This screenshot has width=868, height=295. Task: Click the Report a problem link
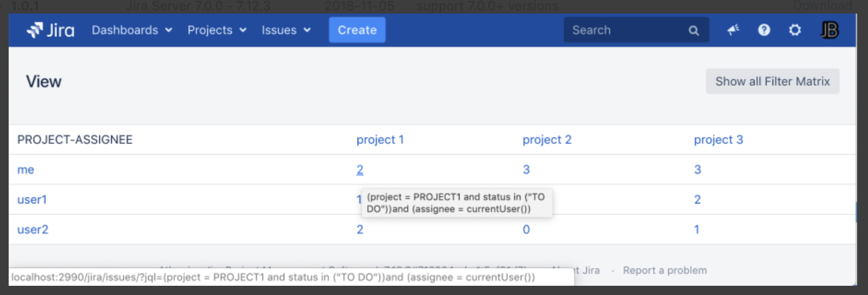coord(665,270)
